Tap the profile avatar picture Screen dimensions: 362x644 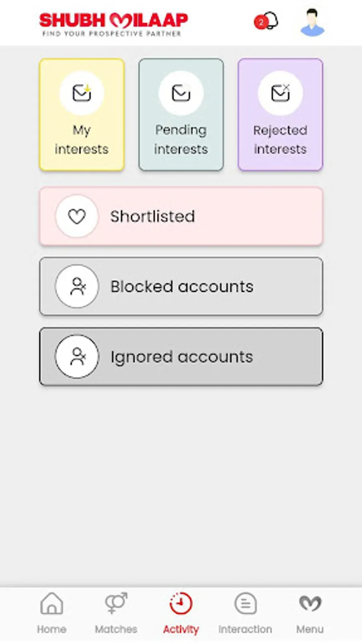click(312, 22)
